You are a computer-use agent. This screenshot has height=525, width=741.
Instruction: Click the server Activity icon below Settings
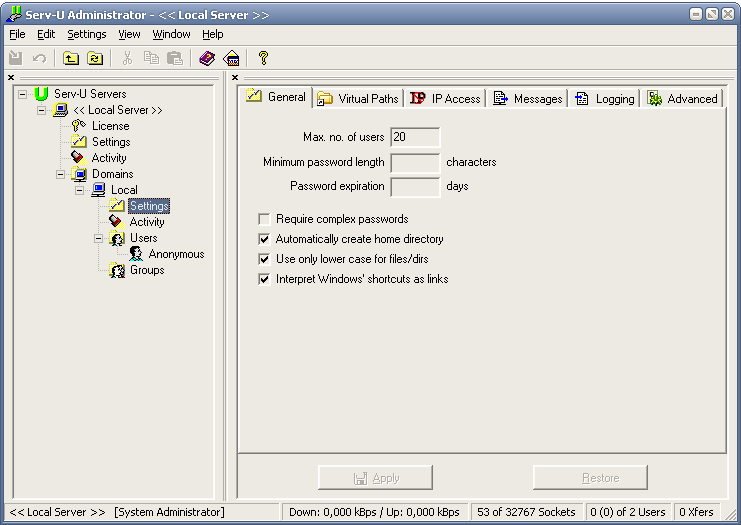tap(79, 158)
